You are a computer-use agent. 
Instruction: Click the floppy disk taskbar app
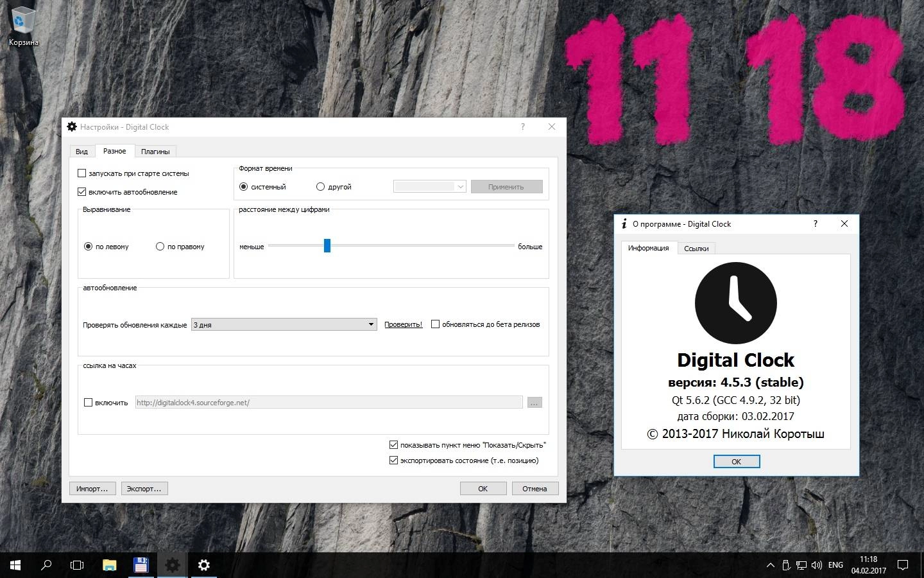point(141,565)
